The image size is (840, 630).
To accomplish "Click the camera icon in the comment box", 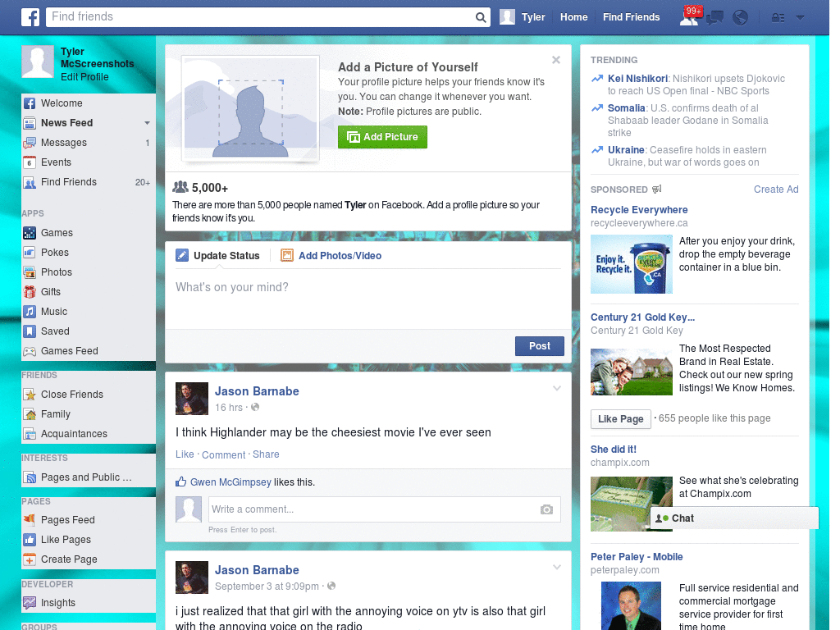I will tap(546, 509).
